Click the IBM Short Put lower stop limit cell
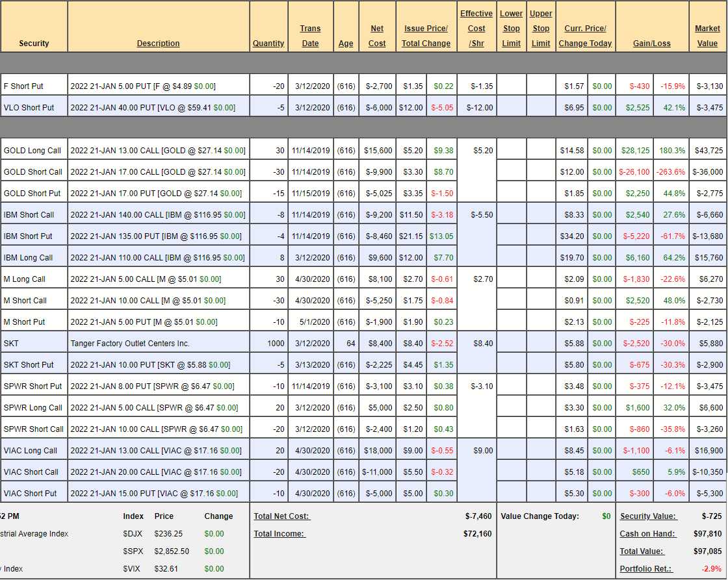 tap(512, 236)
